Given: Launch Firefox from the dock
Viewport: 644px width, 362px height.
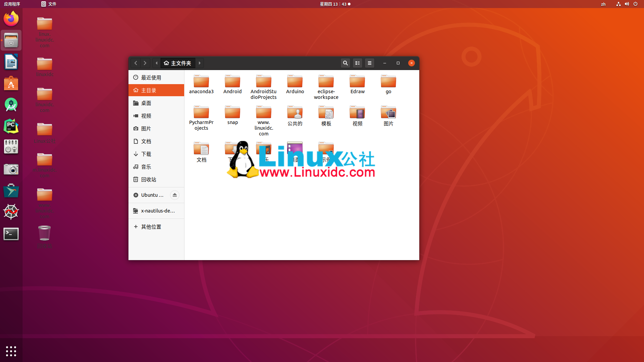Looking at the screenshot, I should pos(11,19).
